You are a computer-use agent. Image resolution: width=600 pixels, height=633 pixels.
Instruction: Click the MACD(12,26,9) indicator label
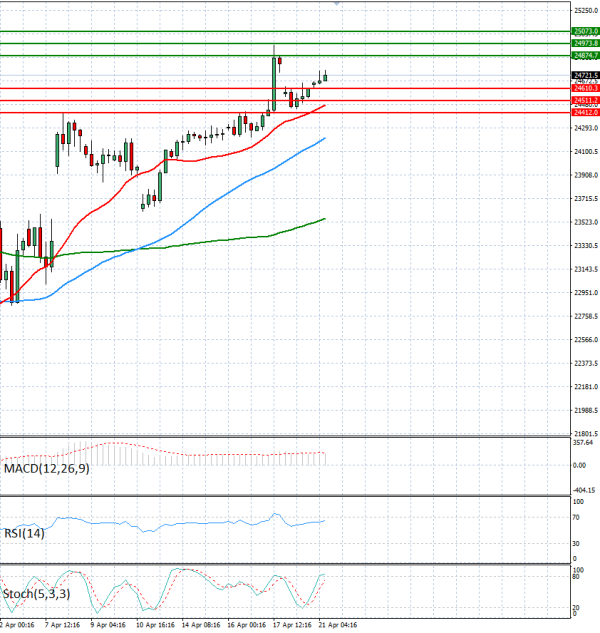point(45,468)
